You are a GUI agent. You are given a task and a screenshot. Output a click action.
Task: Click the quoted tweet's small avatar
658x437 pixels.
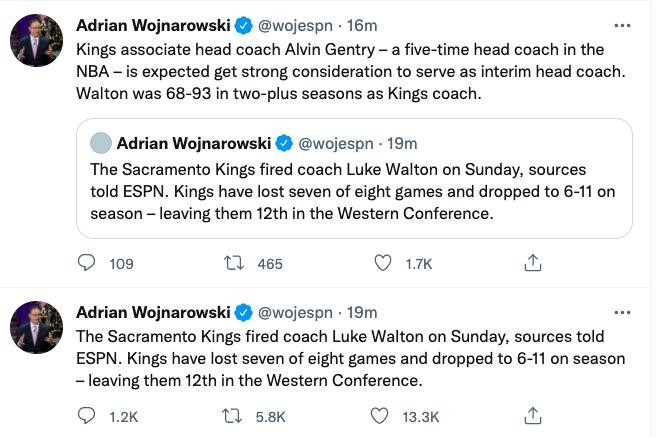[x=101, y=143]
